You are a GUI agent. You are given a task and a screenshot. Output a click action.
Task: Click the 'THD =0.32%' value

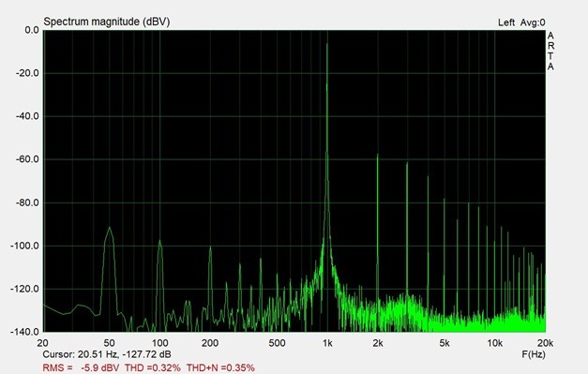coord(153,367)
